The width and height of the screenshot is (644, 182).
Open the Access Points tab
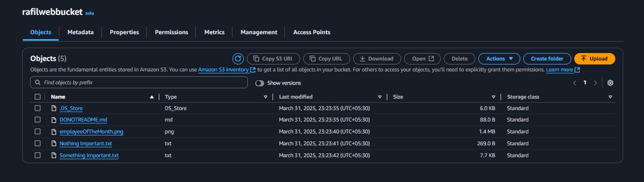(312, 32)
